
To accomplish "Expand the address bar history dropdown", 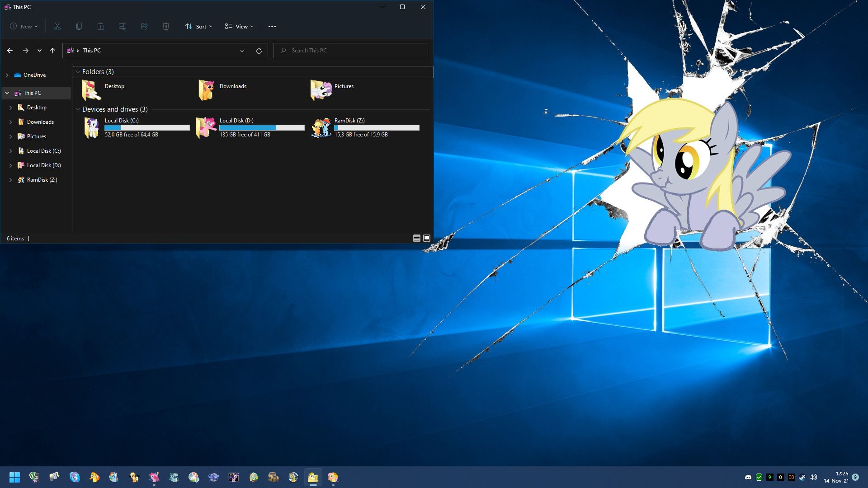I will [x=242, y=51].
